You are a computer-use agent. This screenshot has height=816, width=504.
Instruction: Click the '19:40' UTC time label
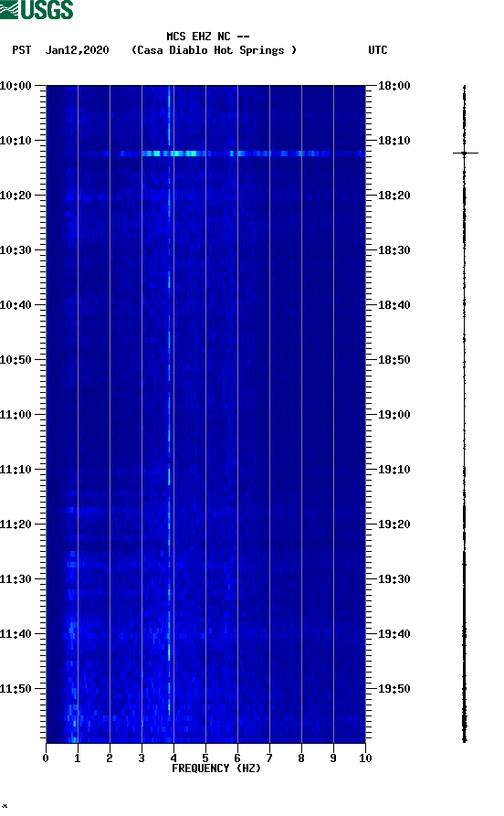tap(394, 634)
